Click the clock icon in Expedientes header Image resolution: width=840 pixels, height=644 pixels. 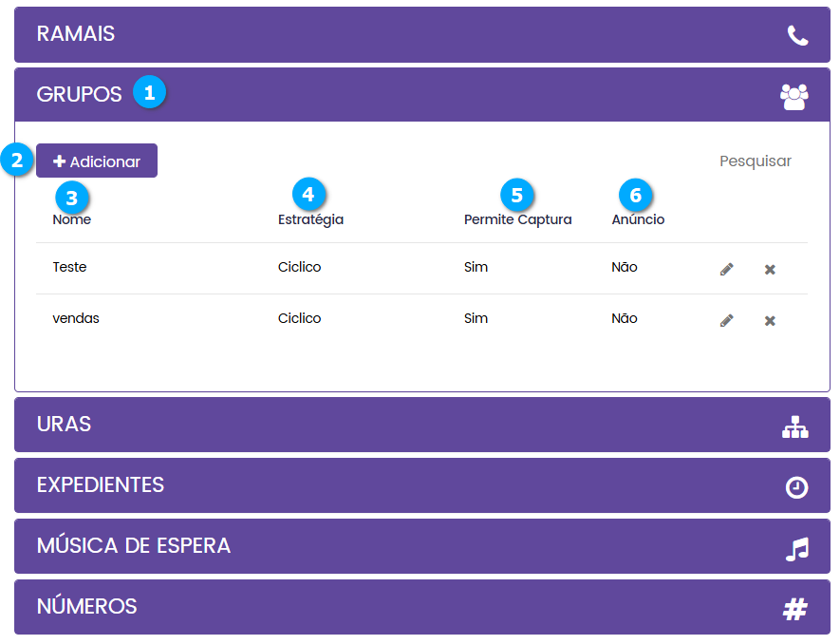click(796, 487)
